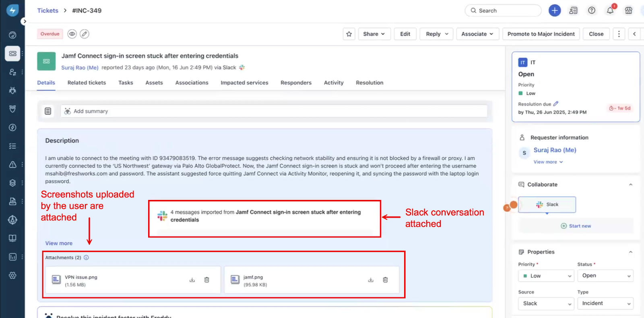Expand requester View more

tap(548, 162)
